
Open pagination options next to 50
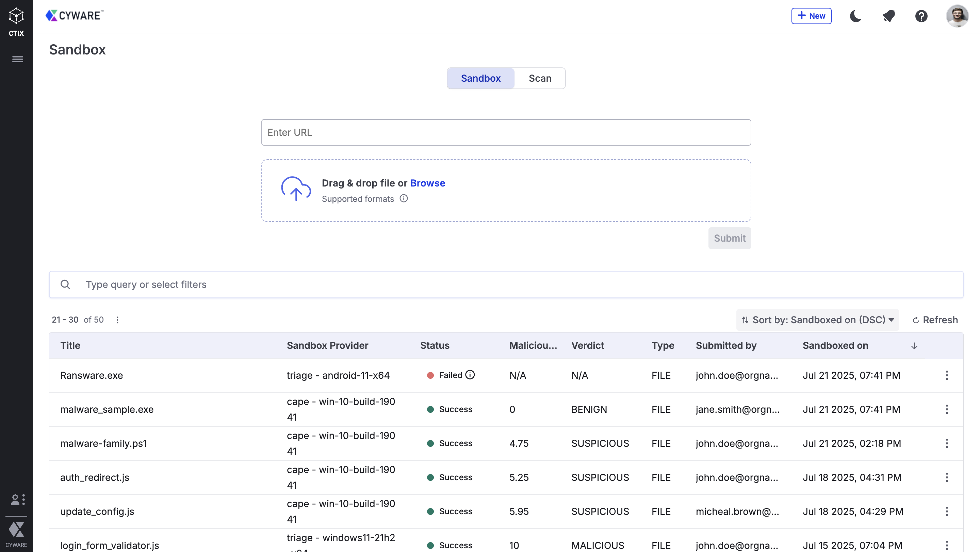[x=117, y=320]
